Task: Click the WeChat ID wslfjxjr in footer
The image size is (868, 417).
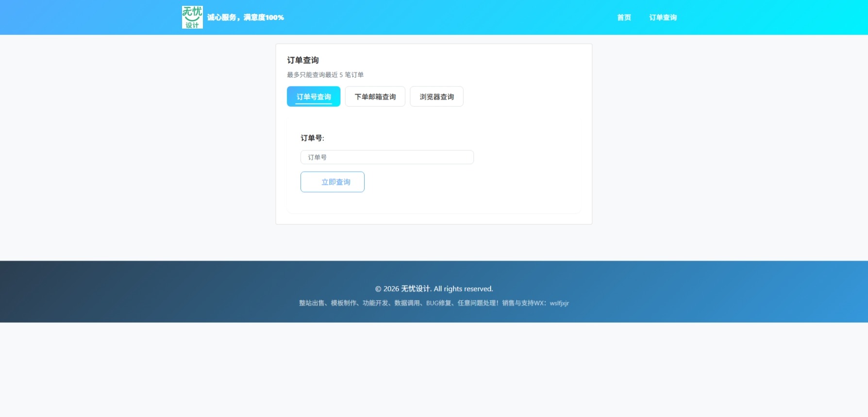Action: pos(559,303)
